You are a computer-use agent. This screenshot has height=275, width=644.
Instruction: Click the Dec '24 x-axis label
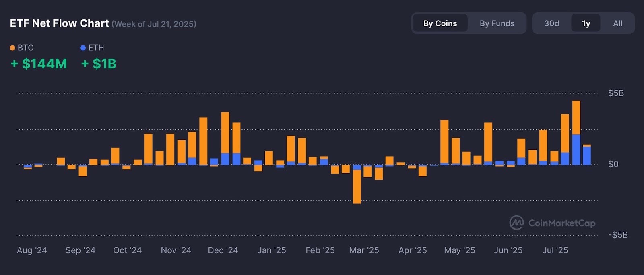point(223,250)
